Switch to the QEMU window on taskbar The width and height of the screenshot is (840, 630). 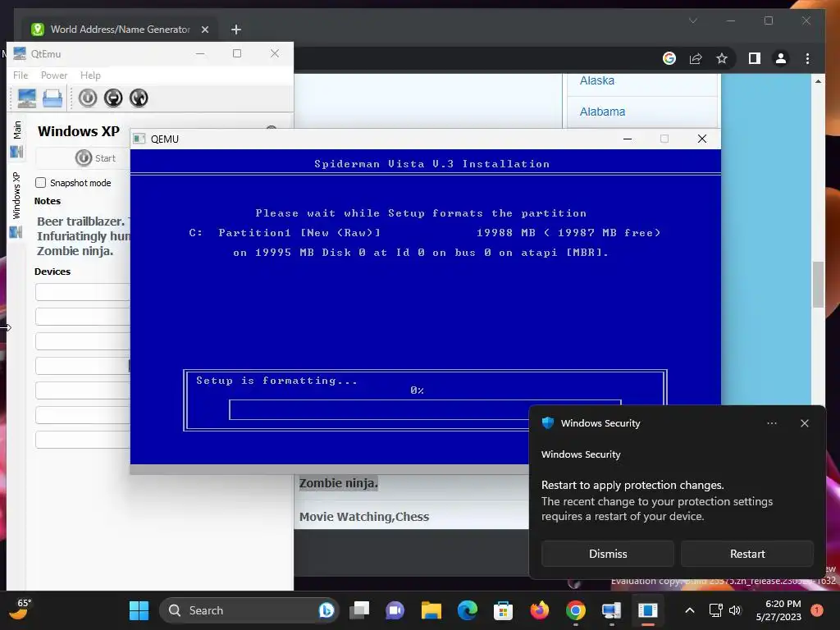pos(648,610)
